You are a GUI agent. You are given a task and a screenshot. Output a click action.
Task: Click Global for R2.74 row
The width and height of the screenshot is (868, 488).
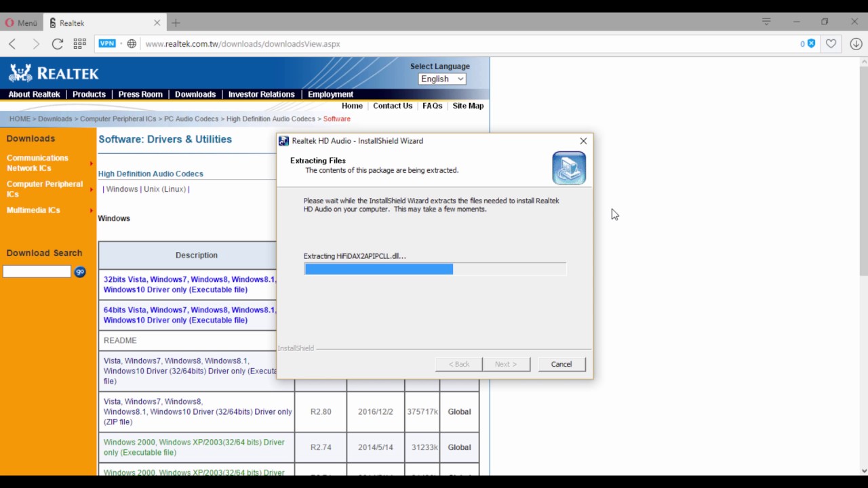tap(459, 447)
